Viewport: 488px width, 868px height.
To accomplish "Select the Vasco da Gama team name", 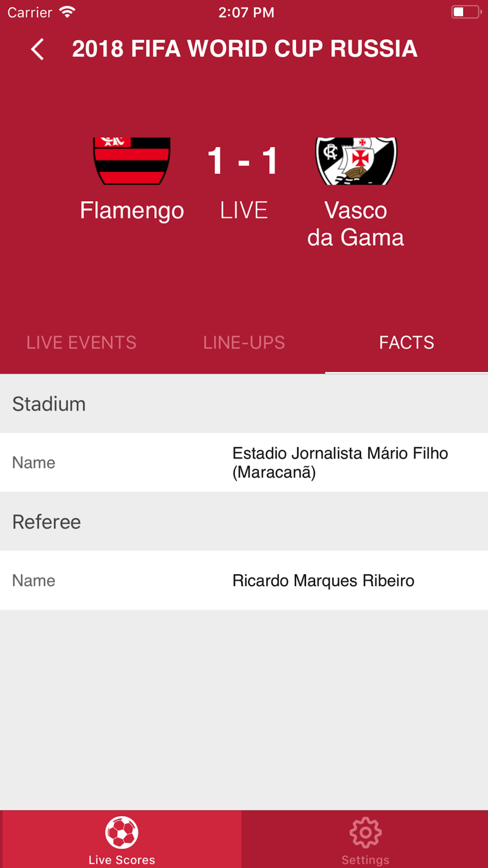I will click(x=356, y=224).
